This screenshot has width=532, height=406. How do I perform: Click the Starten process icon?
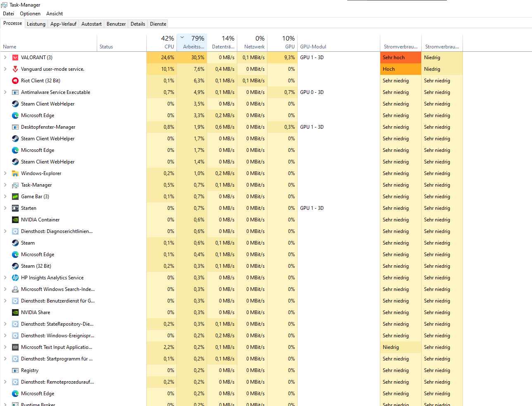tap(15, 208)
